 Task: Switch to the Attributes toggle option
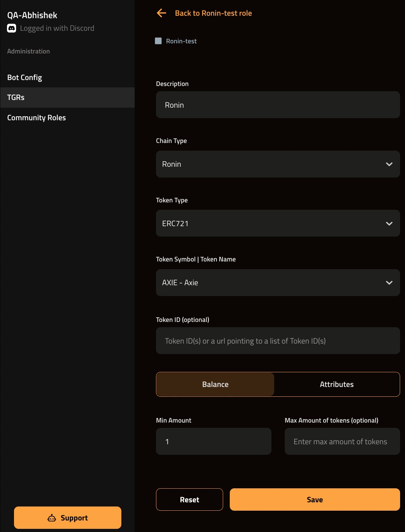pos(336,384)
